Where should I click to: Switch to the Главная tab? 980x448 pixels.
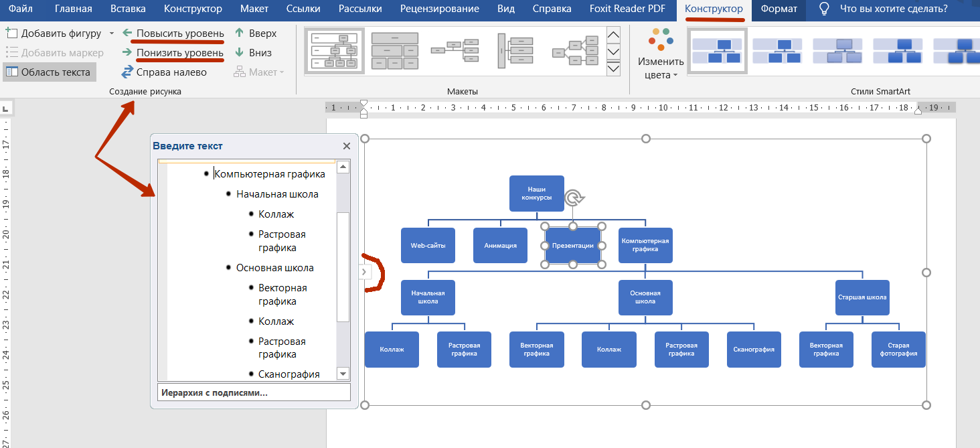point(74,9)
